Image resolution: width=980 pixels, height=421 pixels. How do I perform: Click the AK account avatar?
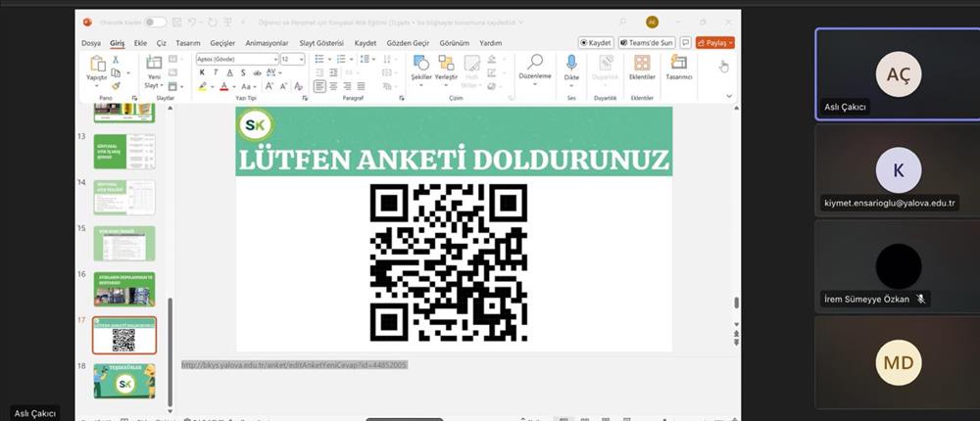(x=652, y=22)
